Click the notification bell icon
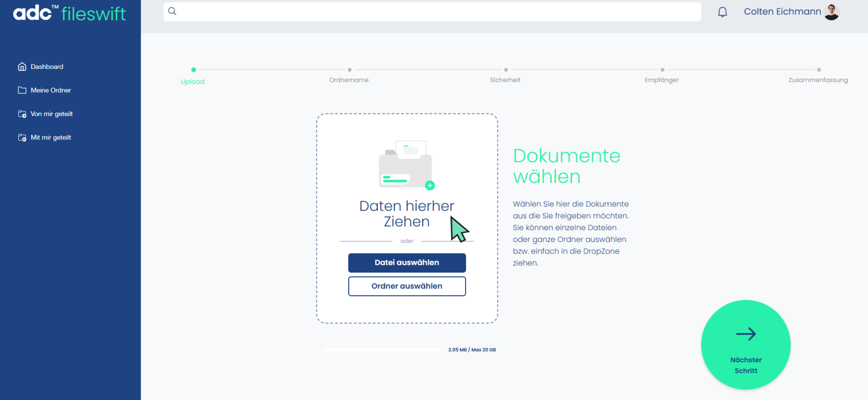 (722, 12)
